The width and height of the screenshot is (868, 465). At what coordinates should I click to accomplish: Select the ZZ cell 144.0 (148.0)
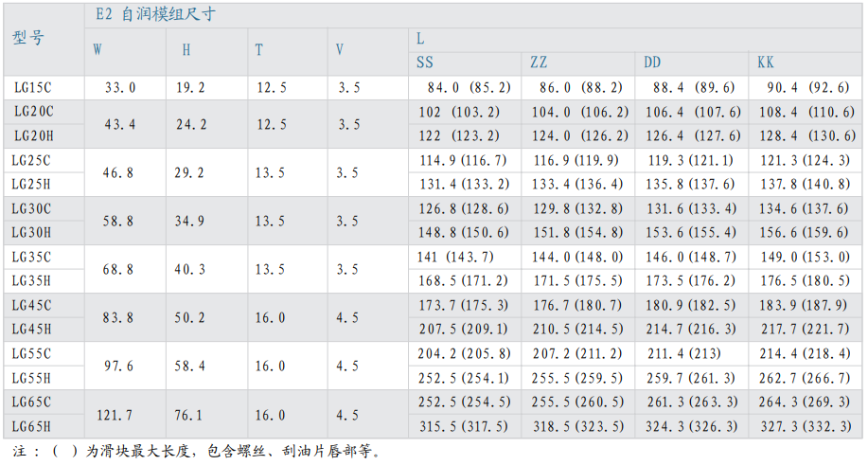[x=577, y=257]
